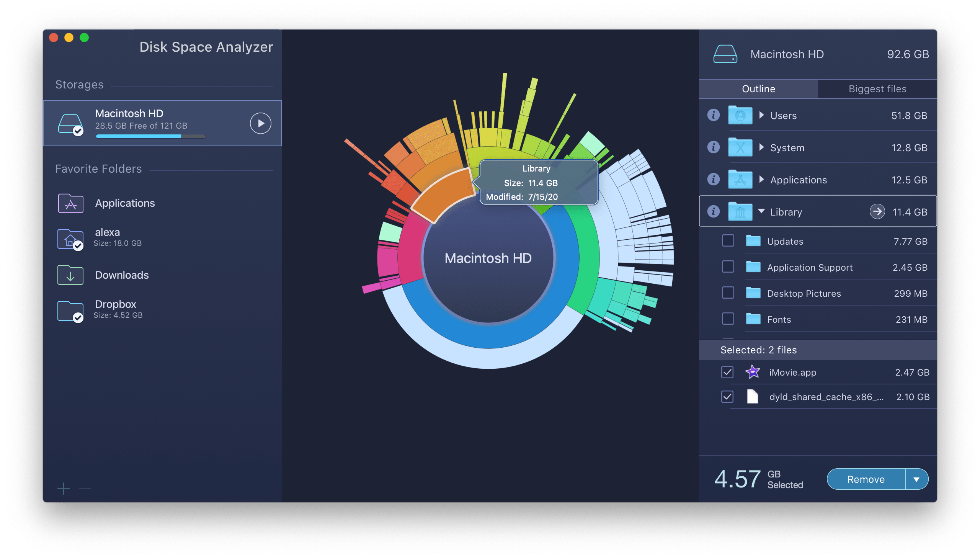Click the play button on Macintosh HD
This screenshot has height=559, width=980.
click(260, 123)
